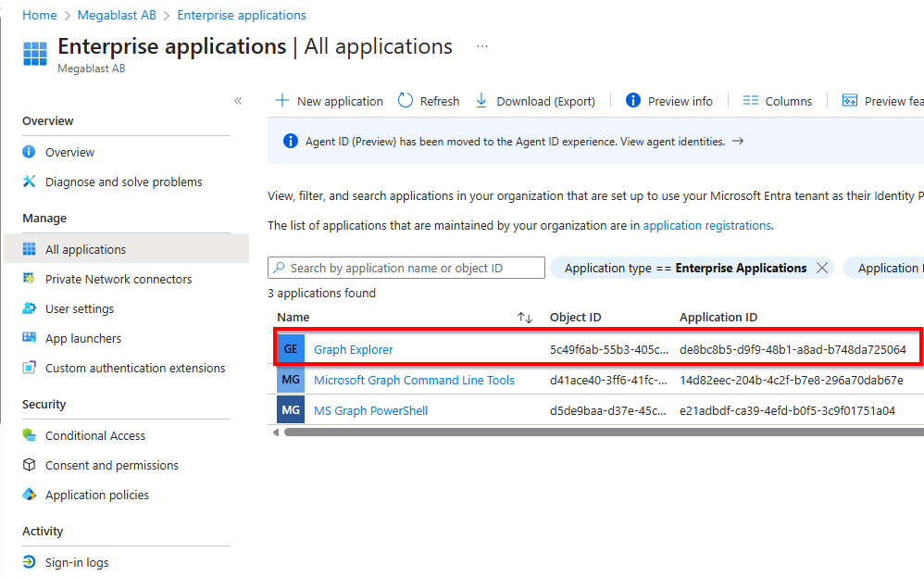Viewport: 924px width, 577px height.
Task: Open the Columns chooser
Action: [x=777, y=101]
